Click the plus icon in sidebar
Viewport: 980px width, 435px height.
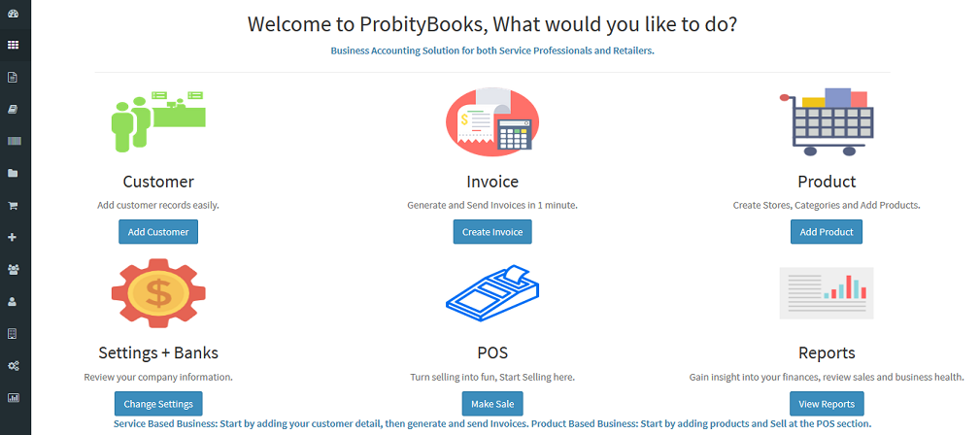pos(13,238)
